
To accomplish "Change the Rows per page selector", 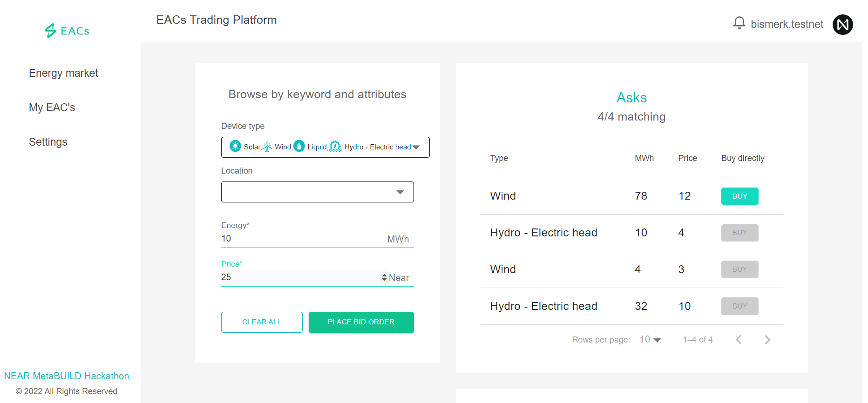I will pos(651,340).
